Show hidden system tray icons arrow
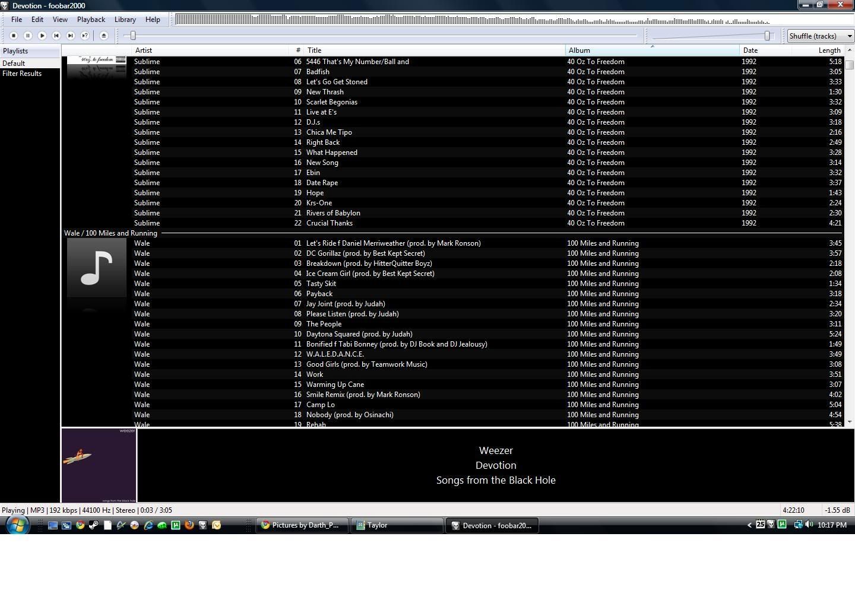 coord(749,525)
